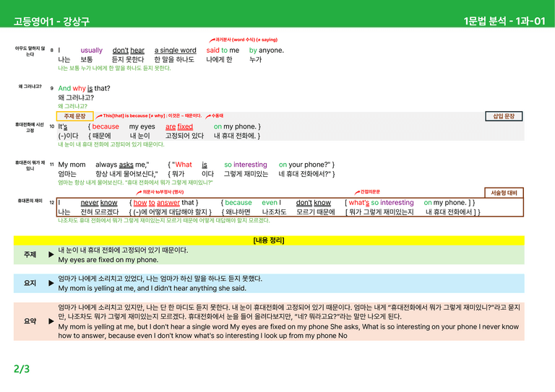Click the triangle arrow next to 요지

click(51, 283)
